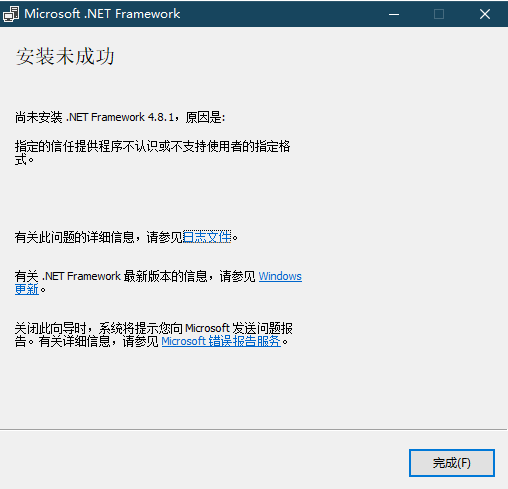
Task: Click the 完成(F) finish button
Action: pos(452,463)
